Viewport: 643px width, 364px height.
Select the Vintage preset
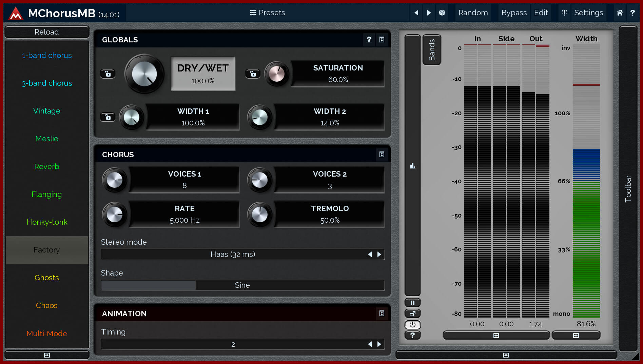47,111
